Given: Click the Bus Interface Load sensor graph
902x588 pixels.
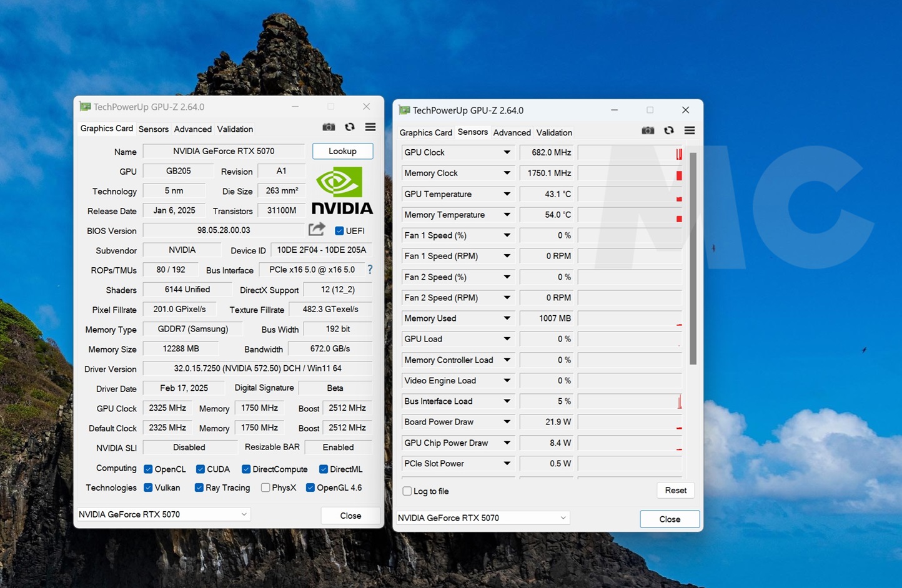Looking at the screenshot, I should pyautogui.click(x=630, y=401).
